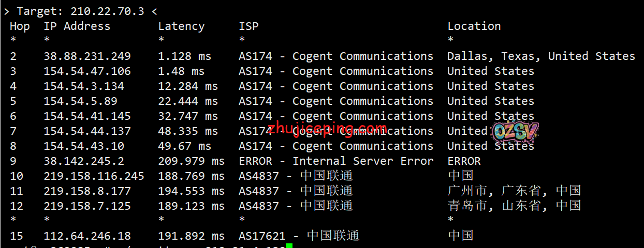Click the 青岛市, 山东省, 中国 location
This screenshot has height=248, width=644.
[x=514, y=206]
